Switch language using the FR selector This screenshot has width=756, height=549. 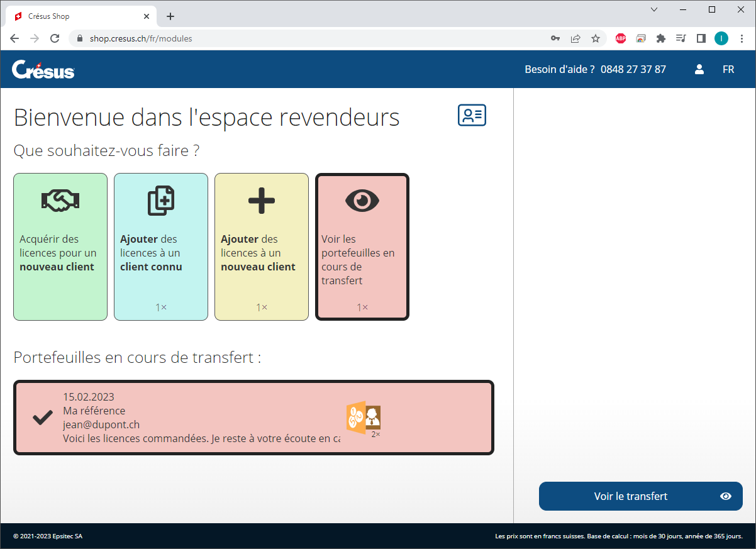click(x=728, y=69)
